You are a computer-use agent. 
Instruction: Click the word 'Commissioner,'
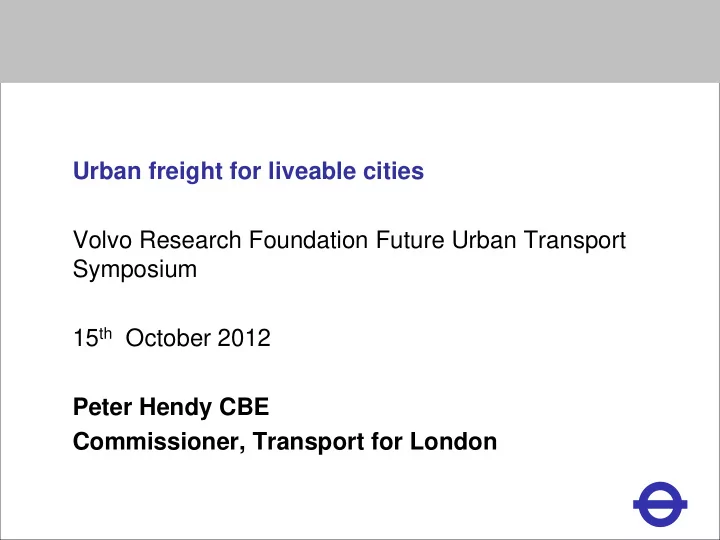tap(159, 442)
